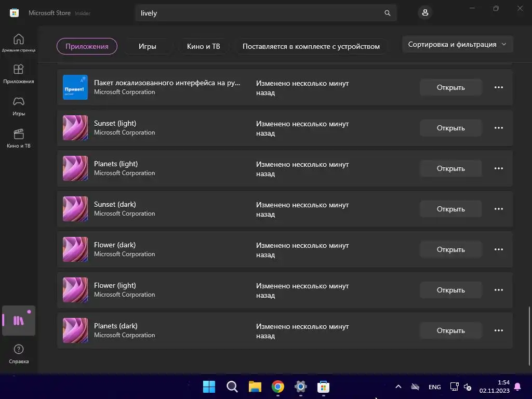Click Открыть for Planets (light)

[x=450, y=168]
